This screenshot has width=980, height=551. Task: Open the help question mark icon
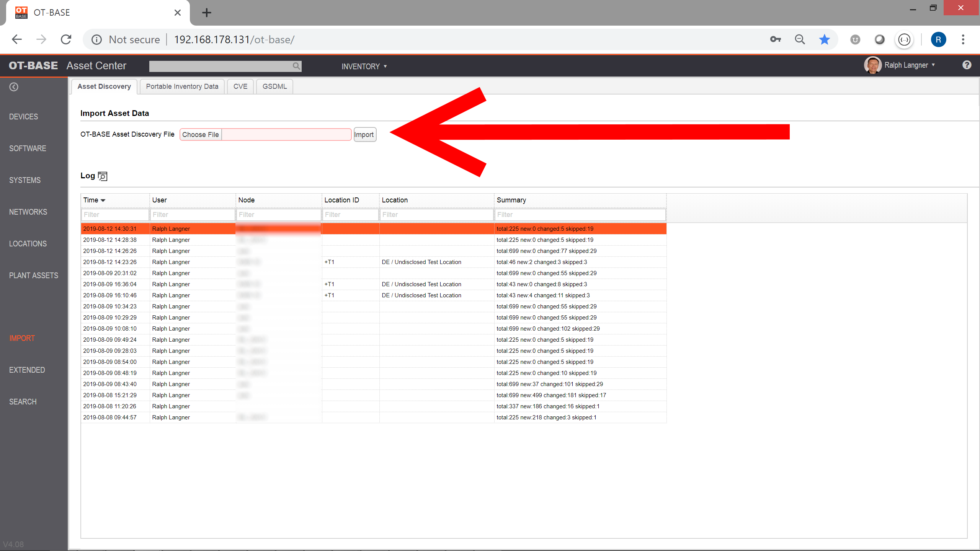click(967, 65)
